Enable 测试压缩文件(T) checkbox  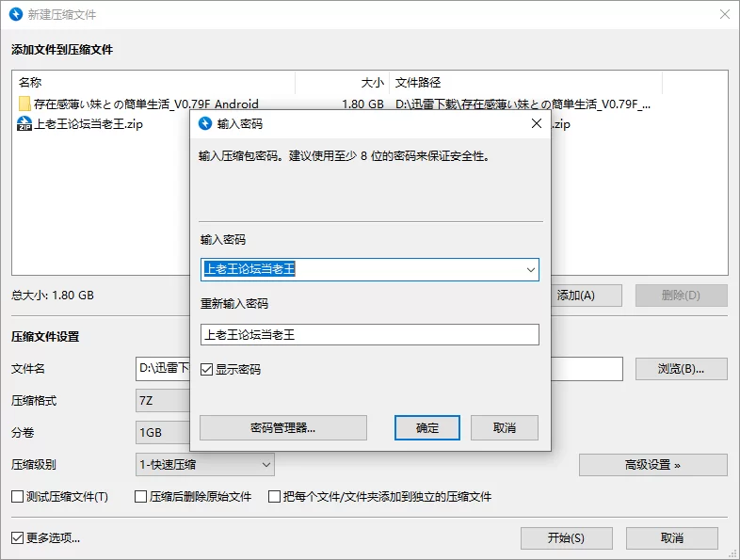click(18, 496)
